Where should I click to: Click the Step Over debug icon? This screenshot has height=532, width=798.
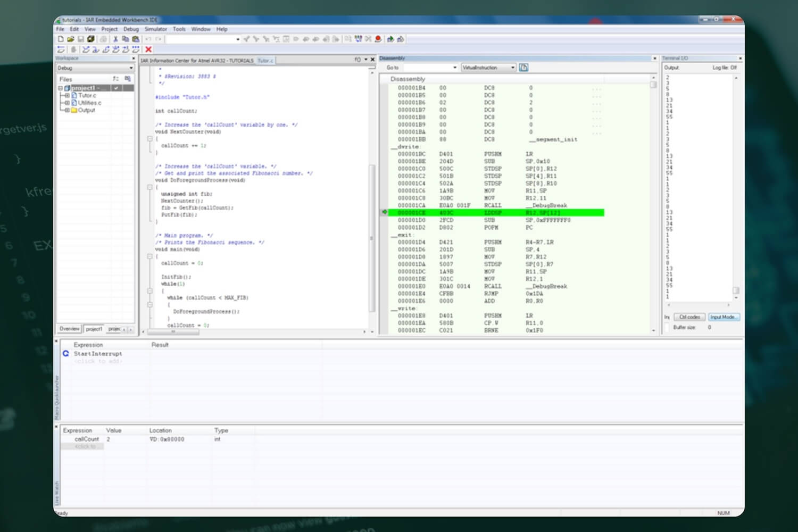click(x=85, y=49)
